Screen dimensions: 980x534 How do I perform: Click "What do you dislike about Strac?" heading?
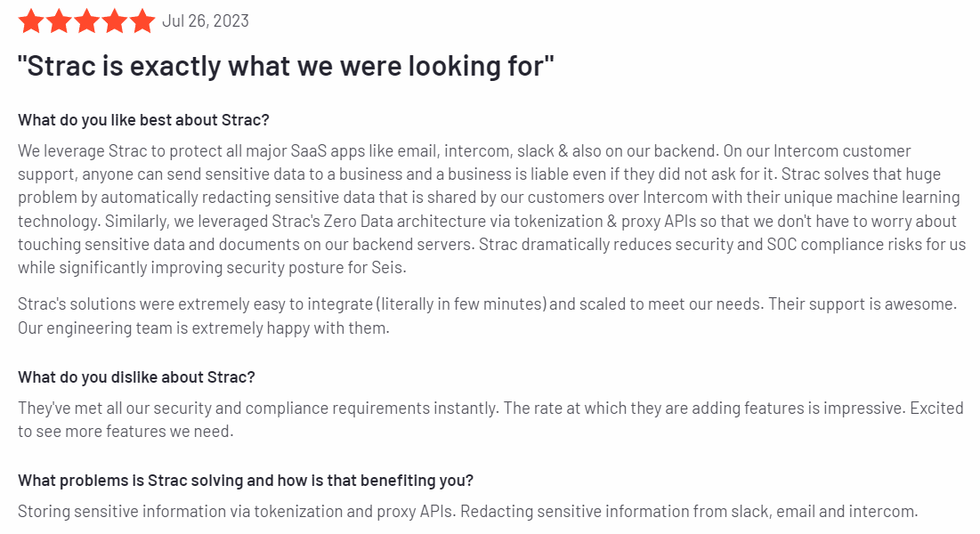click(136, 377)
